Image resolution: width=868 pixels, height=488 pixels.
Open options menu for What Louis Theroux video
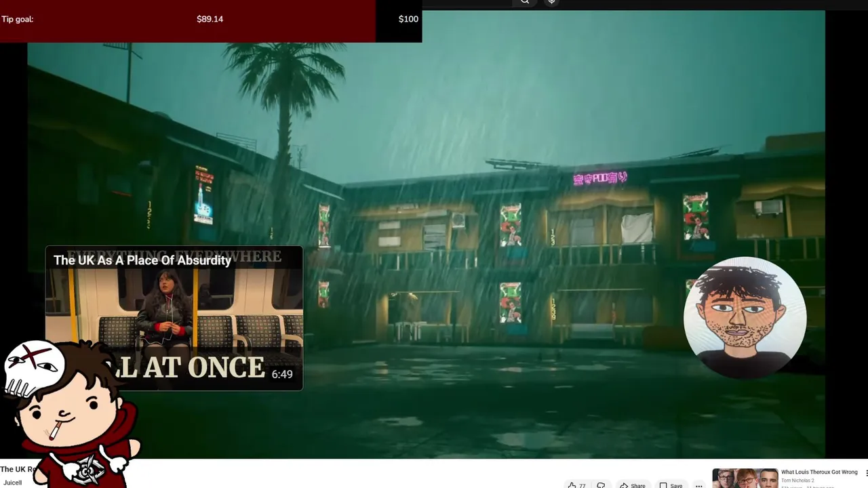tap(866, 473)
